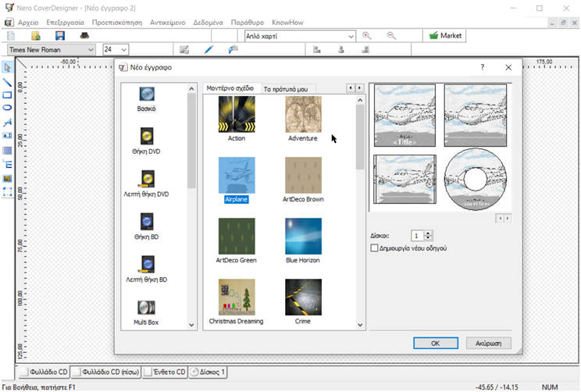Select the arrow selection tool

click(x=7, y=67)
